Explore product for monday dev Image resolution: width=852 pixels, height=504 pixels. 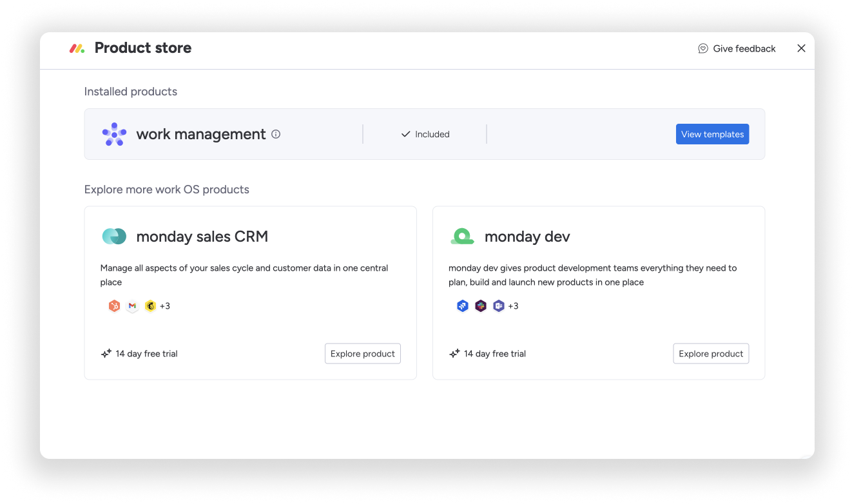(x=711, y=354)
